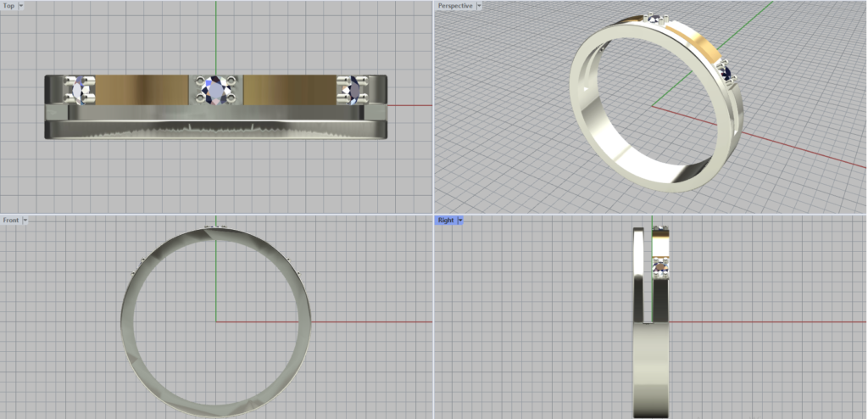This screenshot has height=419, width=868.
Task: Select the lower silver band in Top view
Action: click(x=216, y=131)
